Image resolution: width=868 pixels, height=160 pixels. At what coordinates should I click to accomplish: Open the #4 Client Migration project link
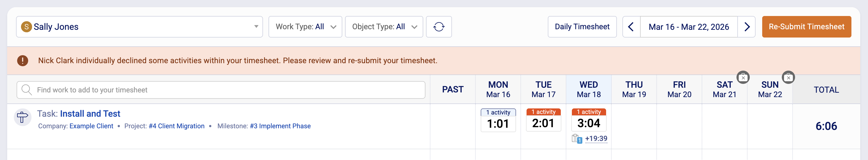tap(177, 126)
